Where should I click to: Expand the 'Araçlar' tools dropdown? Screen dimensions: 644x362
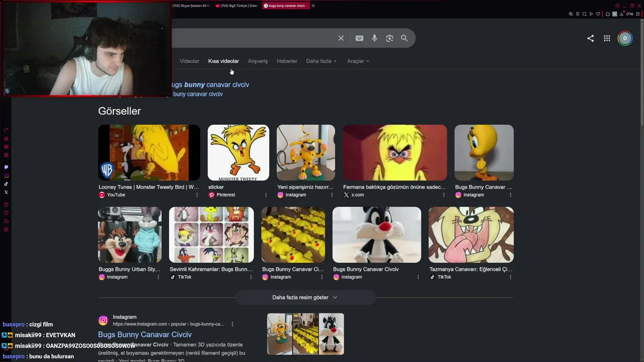click(x=358, y=61)
